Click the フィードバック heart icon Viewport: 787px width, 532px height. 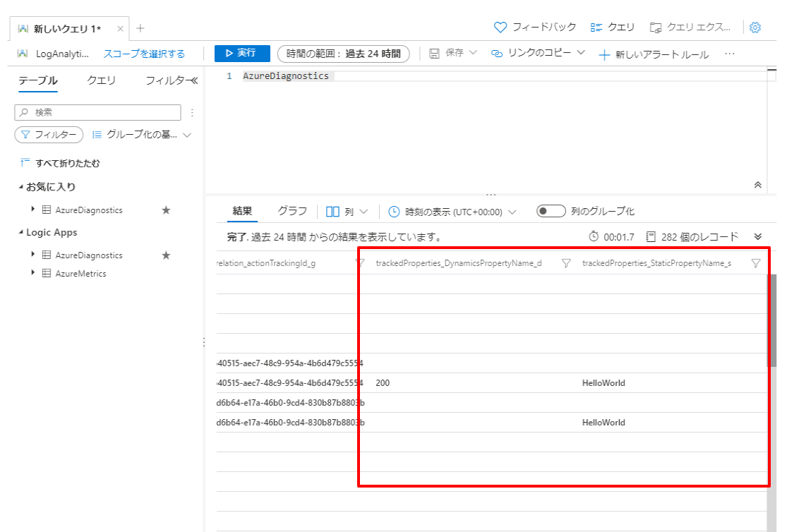pos(500,27)
